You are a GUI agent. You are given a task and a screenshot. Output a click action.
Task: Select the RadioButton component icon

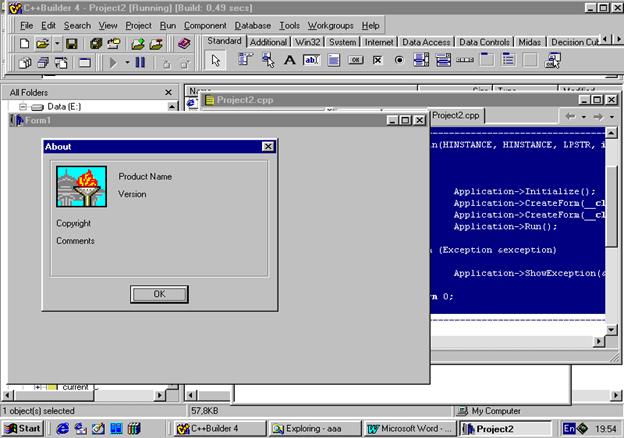(x=399, y=60)
